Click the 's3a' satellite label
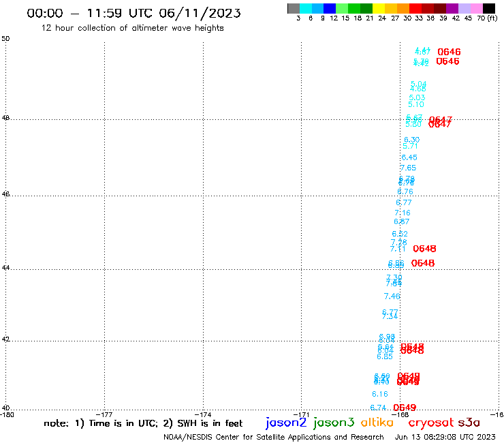The width and height of the screenshot is (504, 443). pyautogui.click(x=469, y=423)
